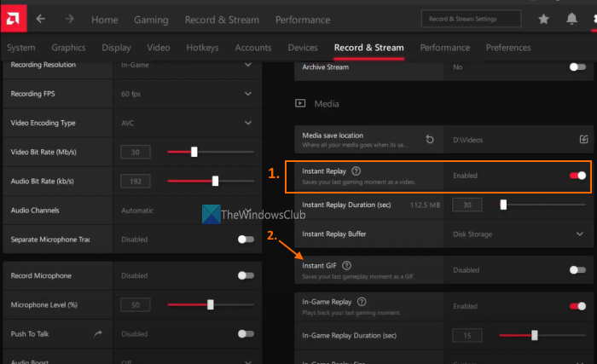The width and height of the screenshot is (597, 364).
Task: Open Video Encoding Type dropdown
Action: tap(248, 123)
